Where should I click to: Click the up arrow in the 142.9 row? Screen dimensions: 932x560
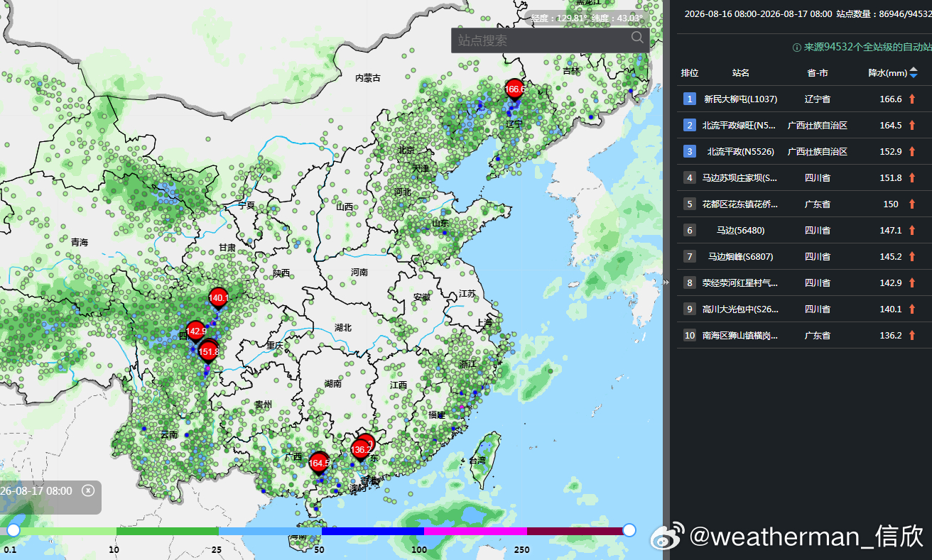point(912,283)
